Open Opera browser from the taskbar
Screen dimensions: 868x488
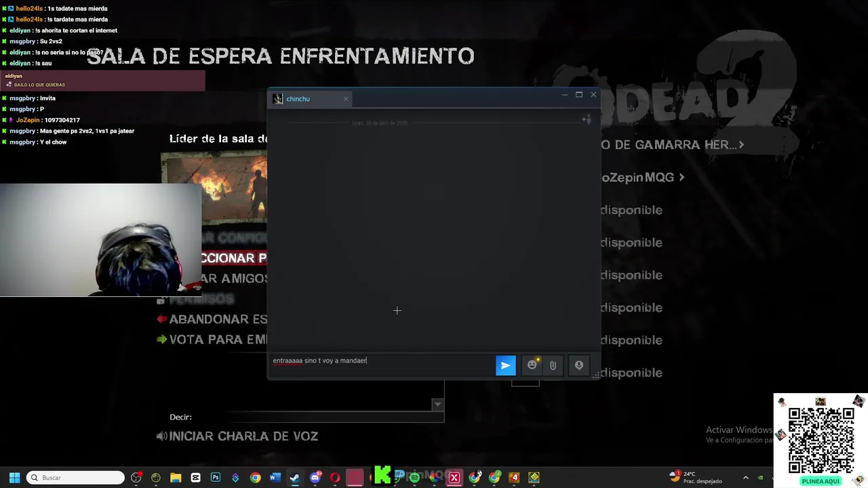click(335, 478)
